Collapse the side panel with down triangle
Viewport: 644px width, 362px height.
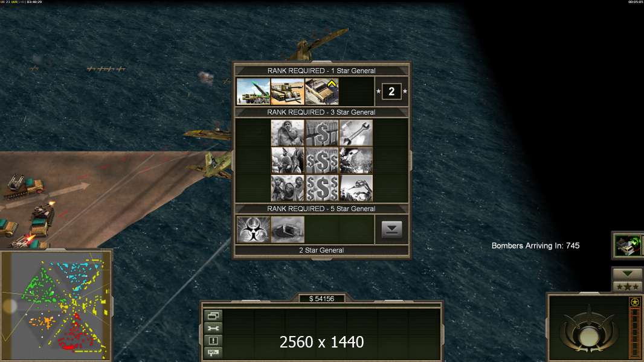[x=627, y=273]
